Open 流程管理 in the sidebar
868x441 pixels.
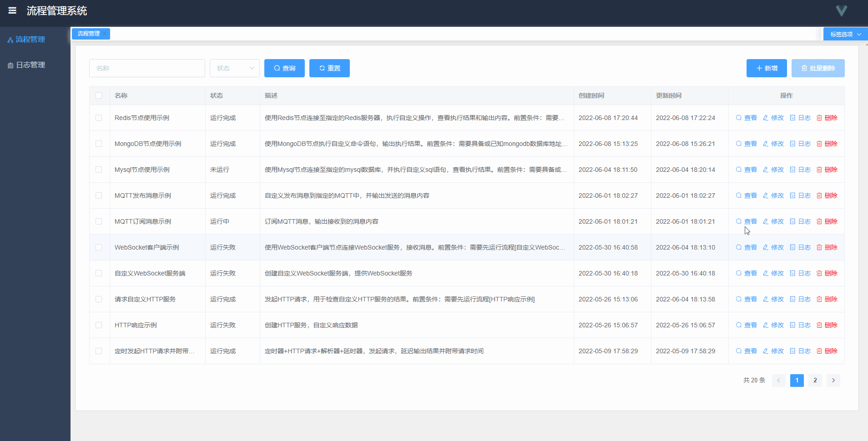point(26,40)
